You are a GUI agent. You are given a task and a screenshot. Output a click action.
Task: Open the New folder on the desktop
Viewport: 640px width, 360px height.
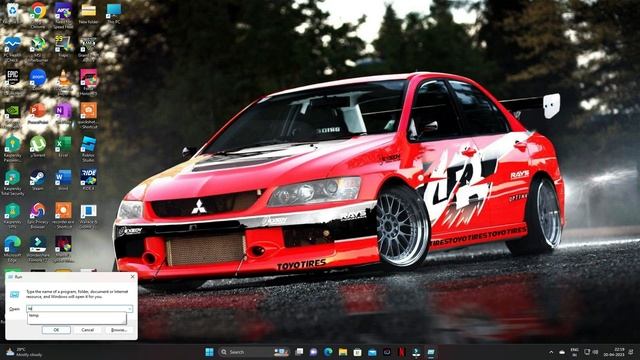pyautogui.click(x=88, y=13)
